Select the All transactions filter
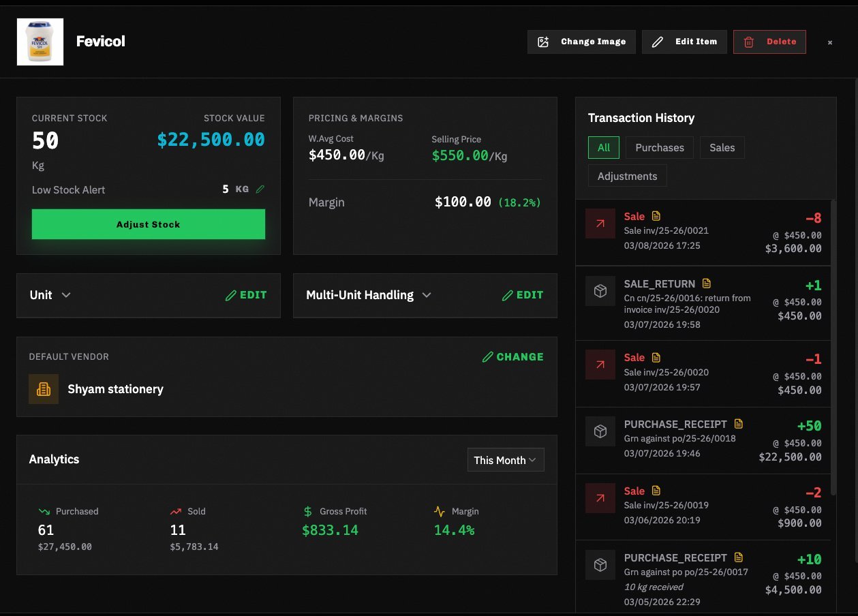This screenshot has height=616, width=858. click(x=604, y=148)
